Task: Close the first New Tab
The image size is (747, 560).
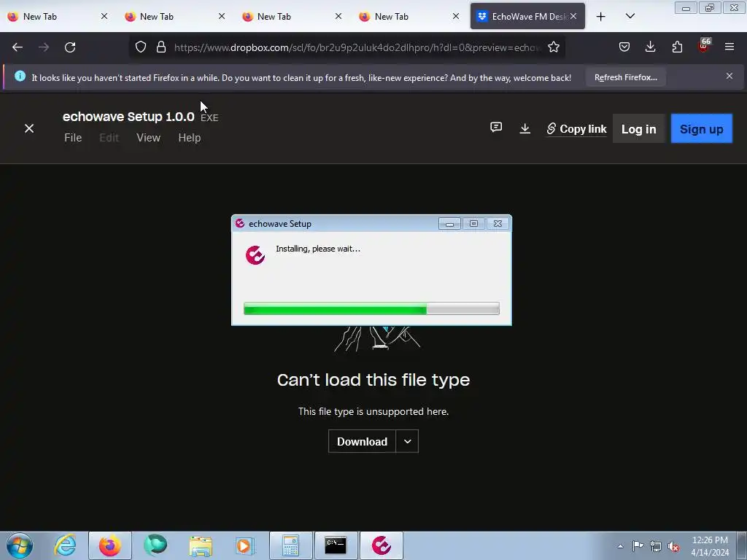Action: point(104,16)
